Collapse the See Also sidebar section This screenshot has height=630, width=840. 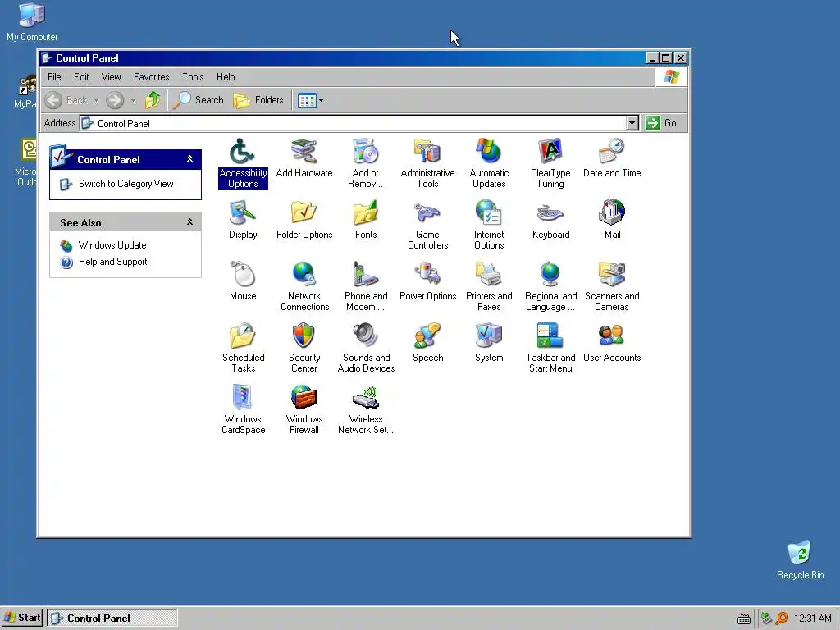[189, 222]
